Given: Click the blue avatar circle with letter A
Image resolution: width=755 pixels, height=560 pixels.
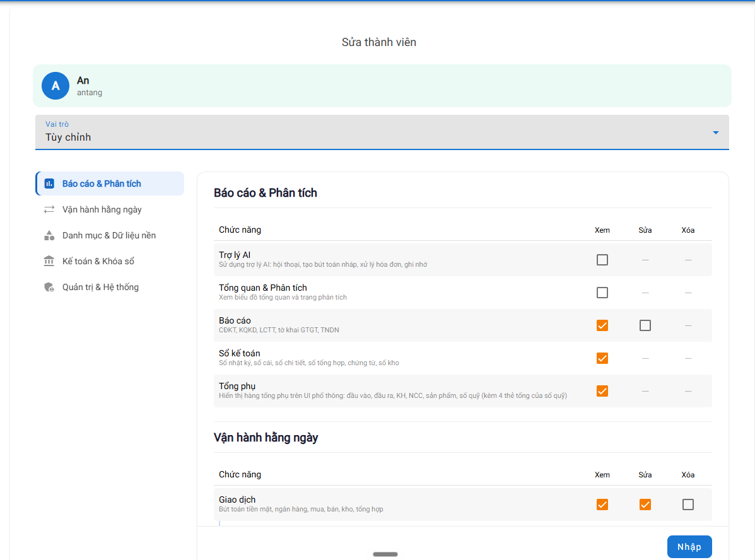Looking at the screenshot, I should point(56,86).
